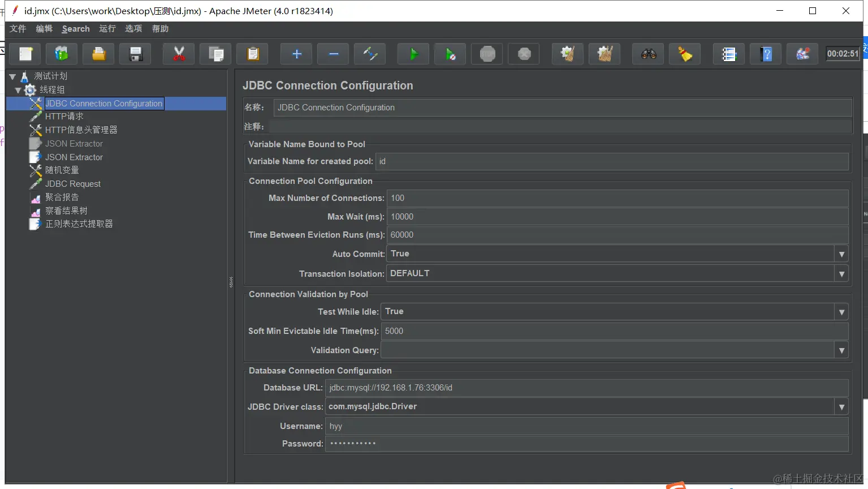The width and height of the screenshot is (868, 489).
Task: Click the 'Database Connection Configuration' group title
Action: [320, 371]
